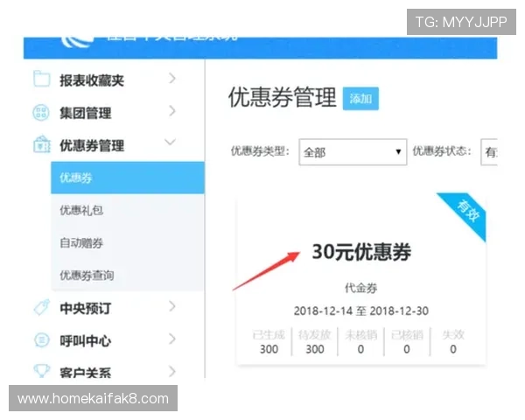Open the 集团管理 menu label
This screenshot has height=420, width=525.
86,113
